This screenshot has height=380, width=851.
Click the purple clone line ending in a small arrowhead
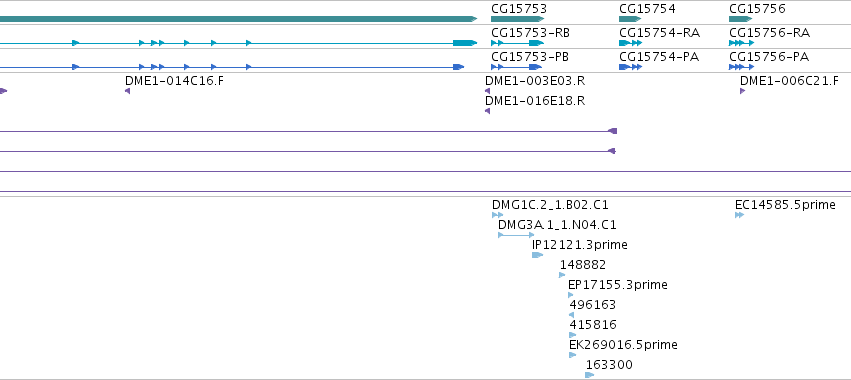(307, 151)
